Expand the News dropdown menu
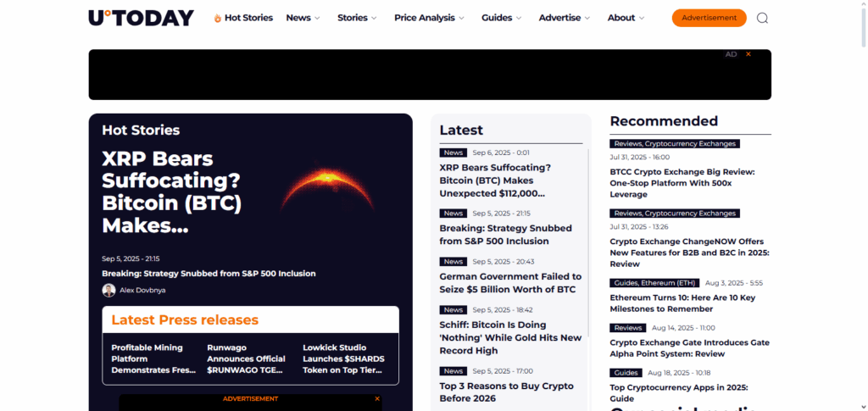 pos(303,18)
